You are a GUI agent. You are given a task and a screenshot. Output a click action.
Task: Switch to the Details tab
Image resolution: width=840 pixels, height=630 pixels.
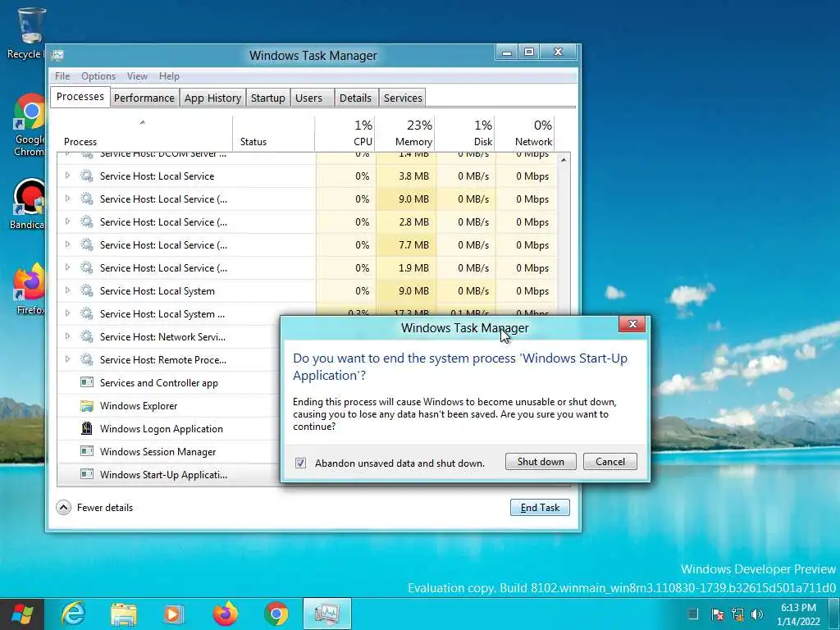point(356,98)
